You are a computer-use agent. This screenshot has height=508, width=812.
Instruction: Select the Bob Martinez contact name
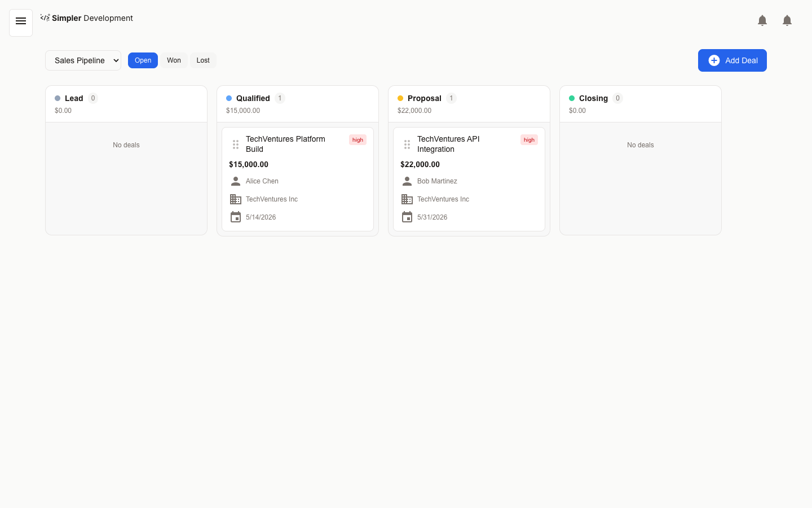tap(437, 181)
